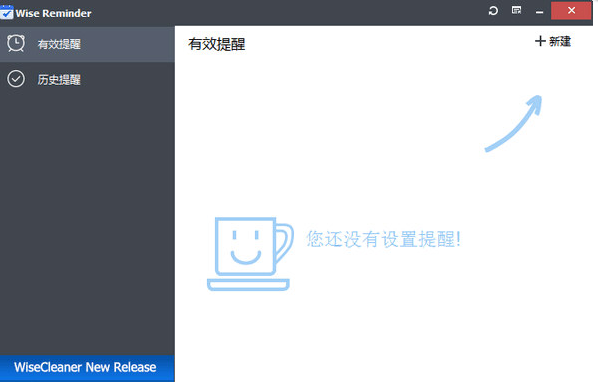
Task: Click the Wise Reminder app logo icon
Action: click(6, 13)
